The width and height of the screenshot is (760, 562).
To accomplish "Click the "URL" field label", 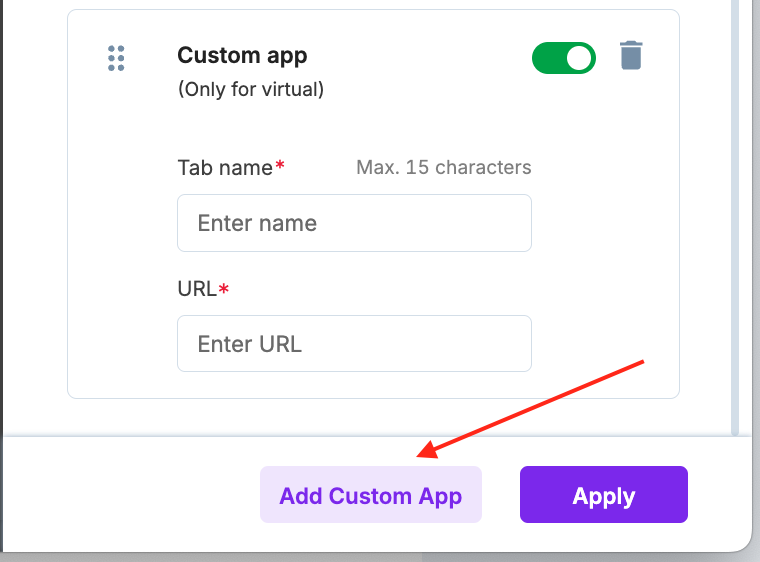I will pos(197,289).
